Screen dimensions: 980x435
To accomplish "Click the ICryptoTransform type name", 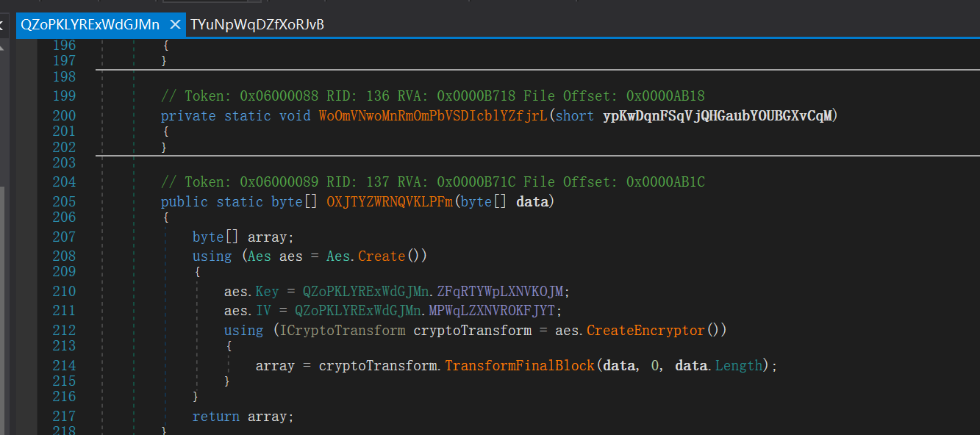I will tap(343, 331).
